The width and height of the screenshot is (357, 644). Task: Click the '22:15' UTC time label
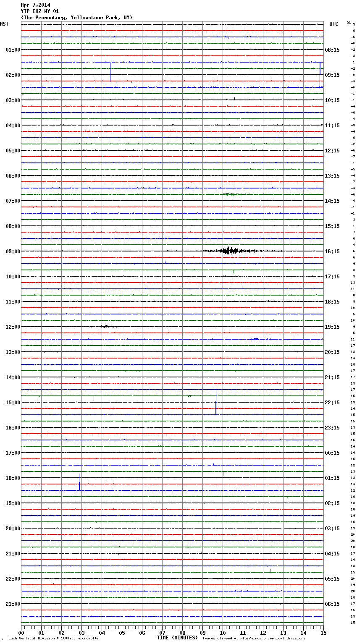click(x=332, y=403)
